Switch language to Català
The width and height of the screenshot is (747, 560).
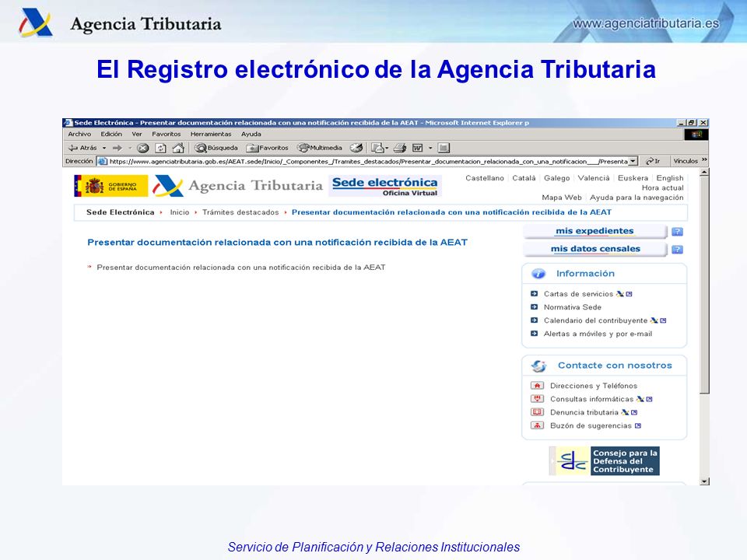click(x=524, y=178)
